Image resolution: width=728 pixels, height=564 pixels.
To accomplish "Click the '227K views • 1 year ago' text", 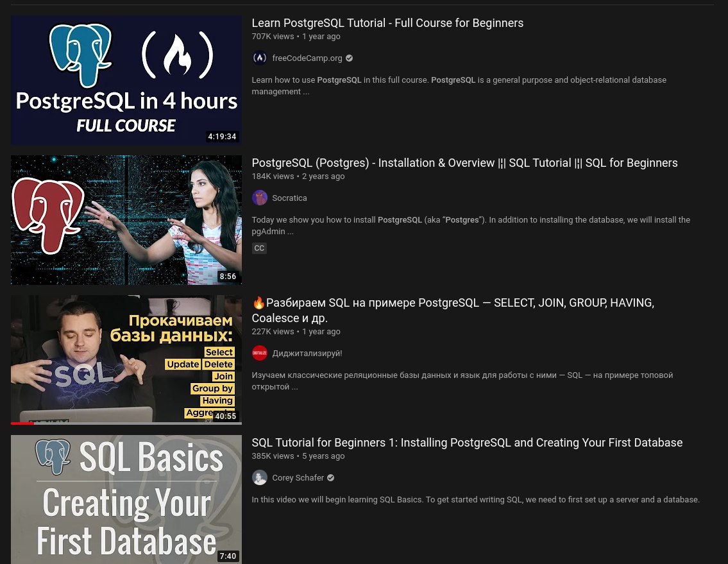I will coord(296,331).
